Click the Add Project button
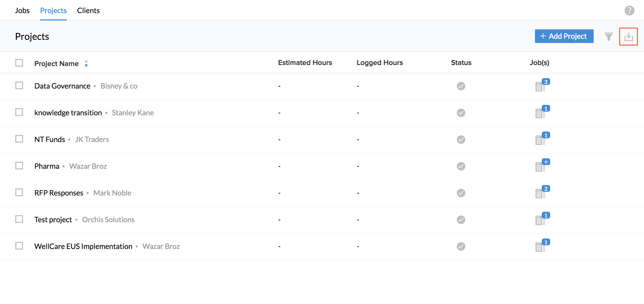The height and width of the screenshot is (304, 644). [564, 36]
